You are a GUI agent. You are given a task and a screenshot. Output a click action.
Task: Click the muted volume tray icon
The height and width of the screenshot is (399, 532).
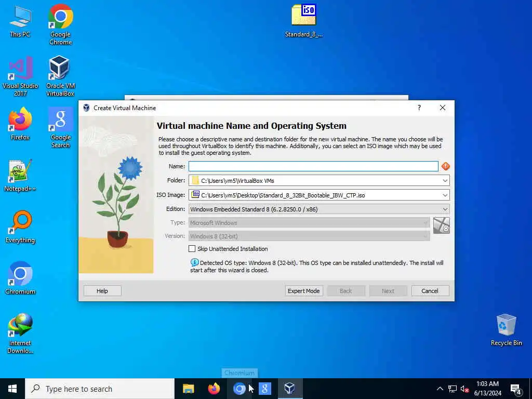click(x=464, y=389)
